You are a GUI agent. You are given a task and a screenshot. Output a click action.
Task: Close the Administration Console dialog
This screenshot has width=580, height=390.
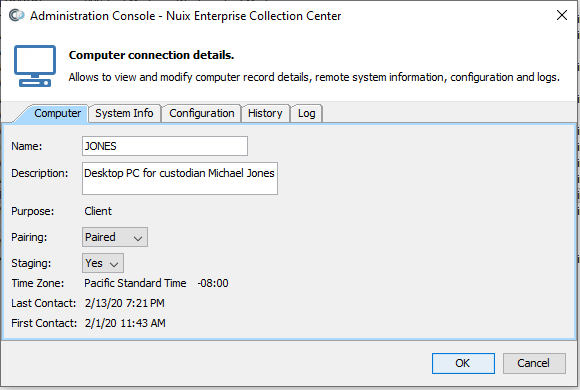[x=562, y=15]
